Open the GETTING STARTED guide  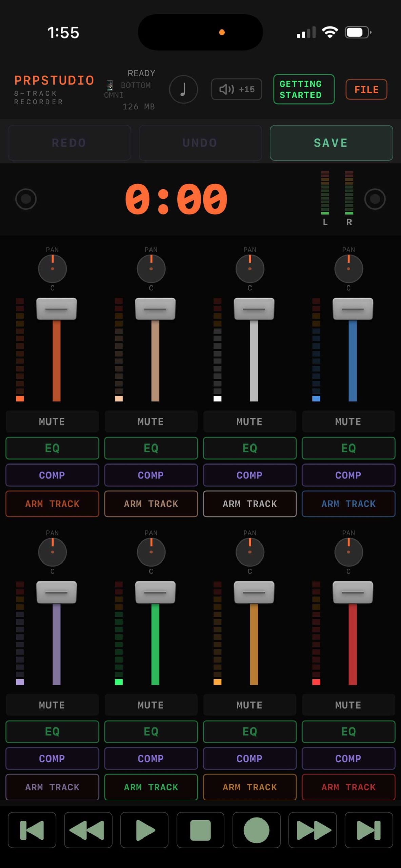(x=304, y=90)
